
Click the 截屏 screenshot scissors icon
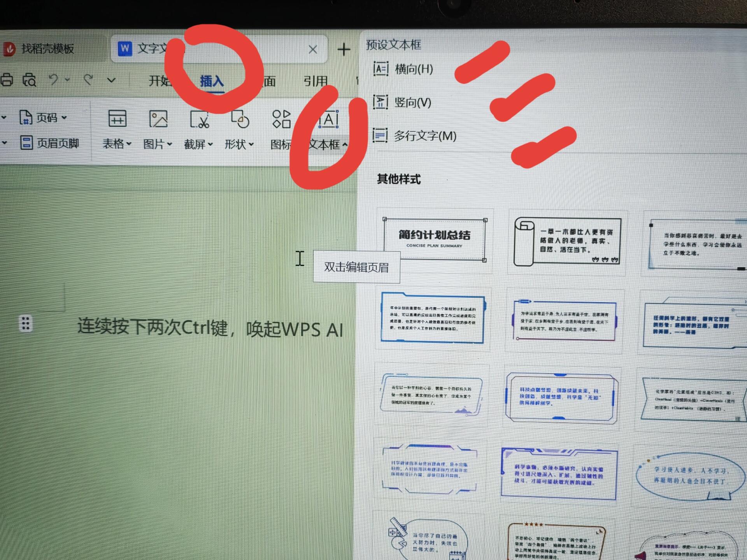[x=199, y=119]
